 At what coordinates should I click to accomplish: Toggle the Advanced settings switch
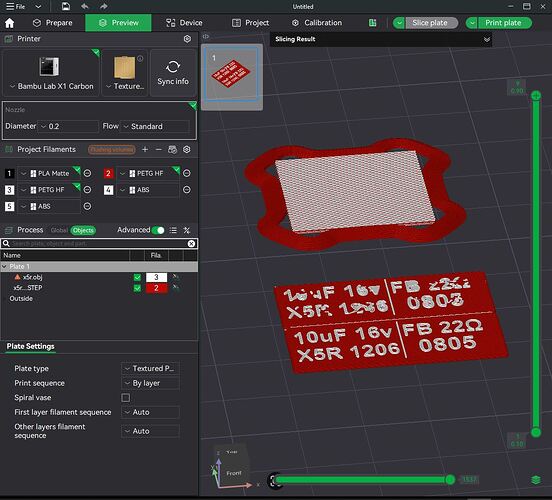pyautogui.click(x=158, y=230)
